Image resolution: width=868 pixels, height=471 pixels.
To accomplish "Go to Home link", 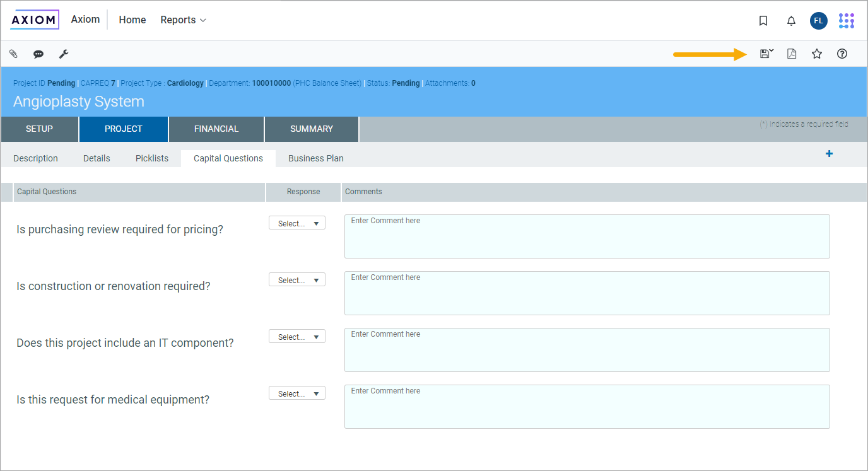I will point(132,20).
